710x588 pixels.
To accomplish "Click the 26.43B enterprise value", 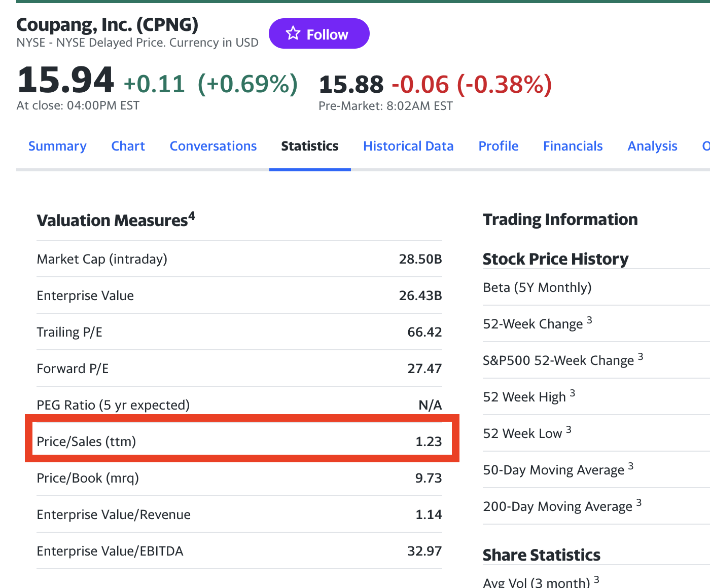I will point(420,296).
